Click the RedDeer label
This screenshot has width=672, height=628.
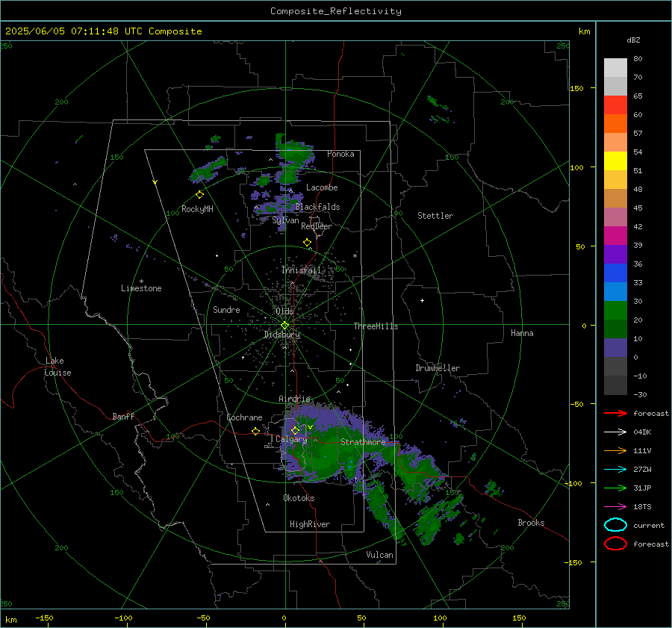coord(317,226)
